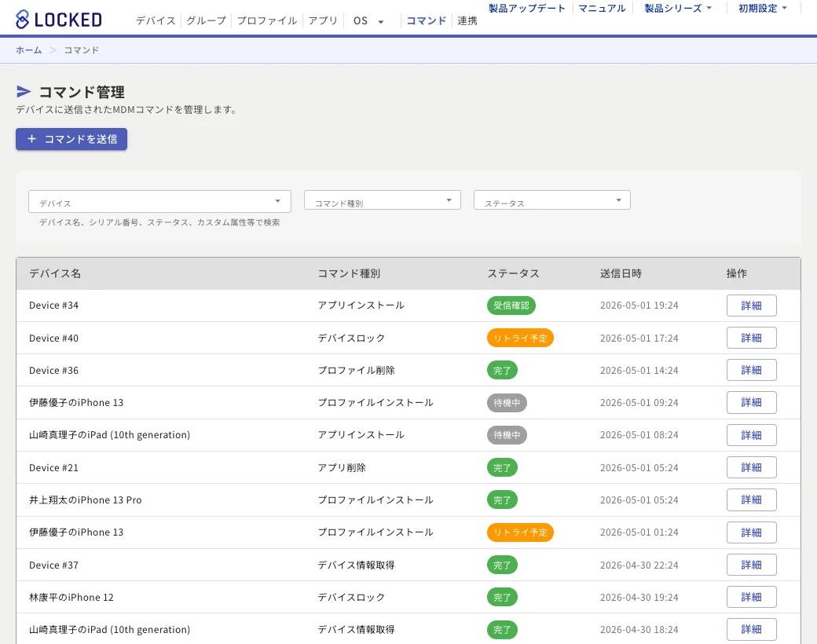
Task: Open the マニュアル link
Action: tap(602, 9)
